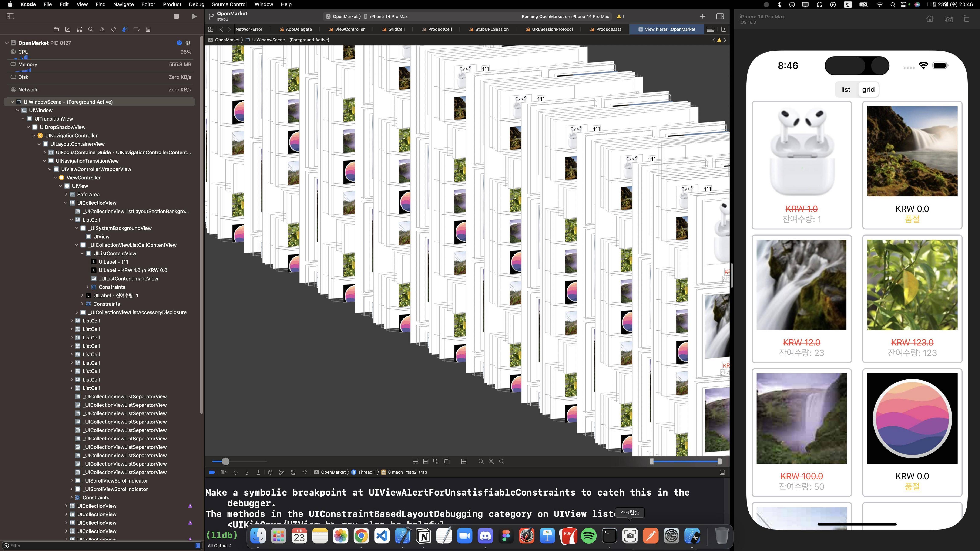Open the All Output dropdown

pos(219,546)
